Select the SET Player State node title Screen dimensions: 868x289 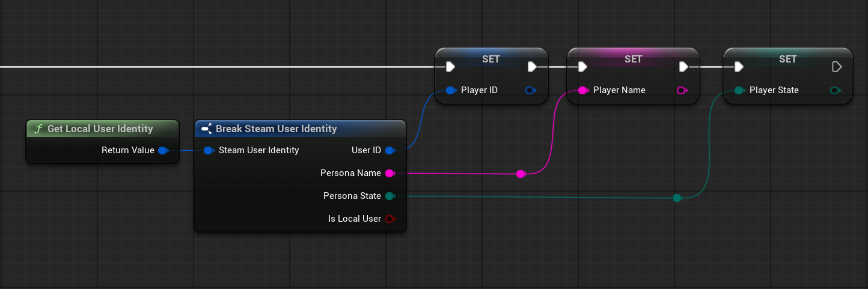pos(787,59)
